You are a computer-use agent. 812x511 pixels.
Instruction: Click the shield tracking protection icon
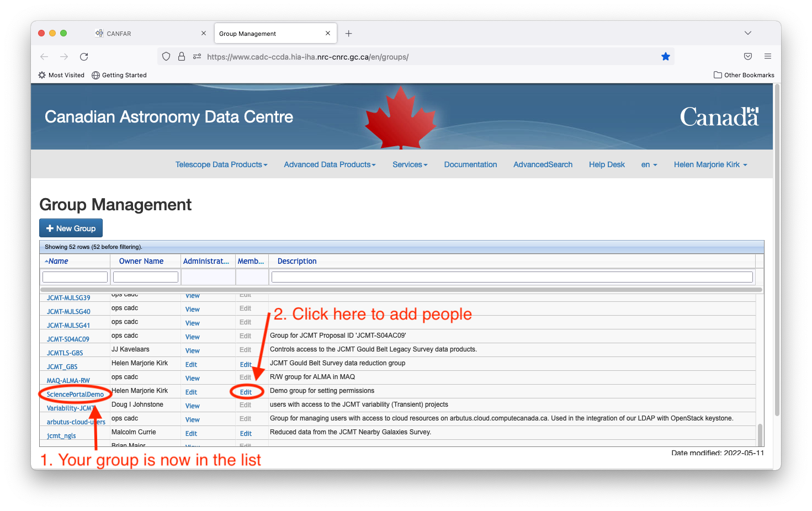[x=166, y=56]
